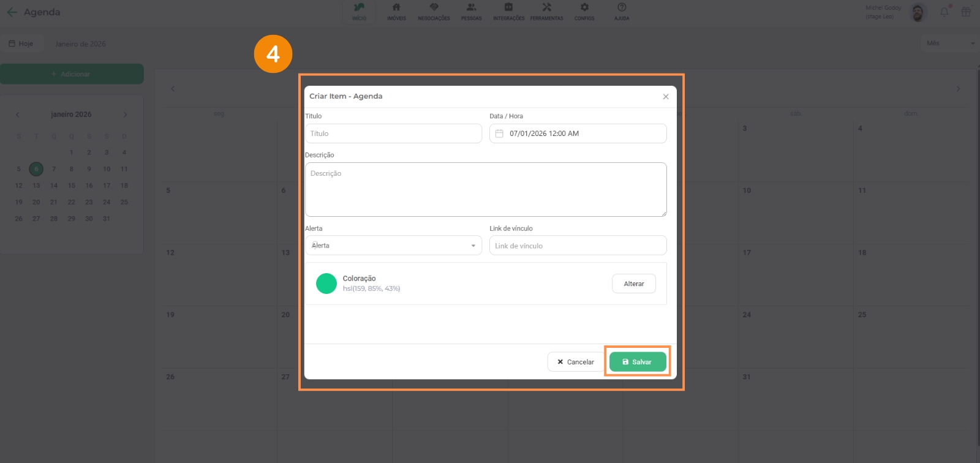Click the Alterar color button
Viewport: 980px width, 463px height.
pos(633,284)
